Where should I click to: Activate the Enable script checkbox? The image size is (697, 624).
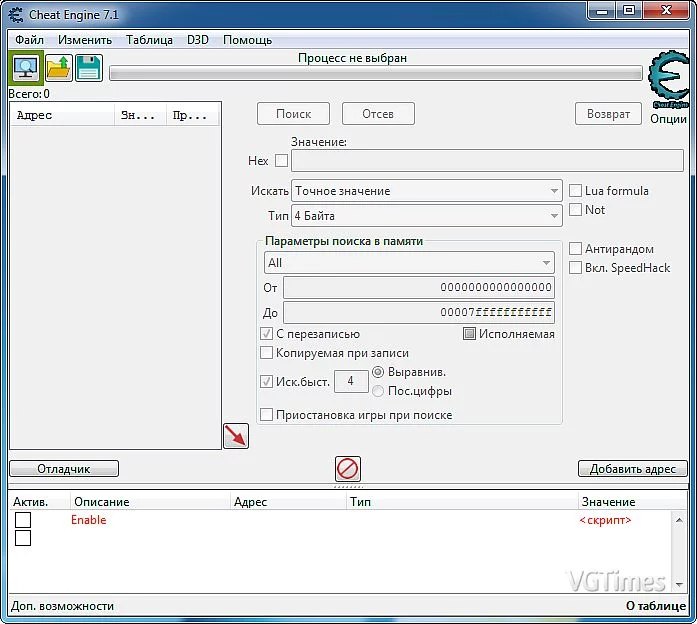23,520
